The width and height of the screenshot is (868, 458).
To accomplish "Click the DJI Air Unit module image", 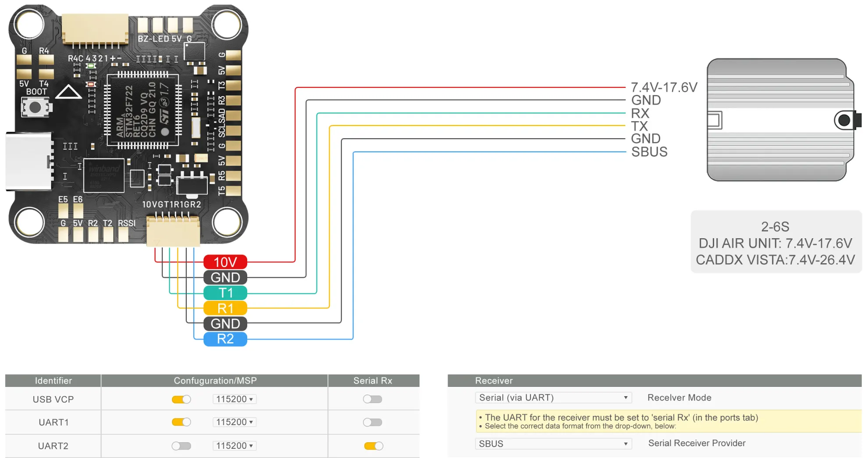I will coord(781,120).
